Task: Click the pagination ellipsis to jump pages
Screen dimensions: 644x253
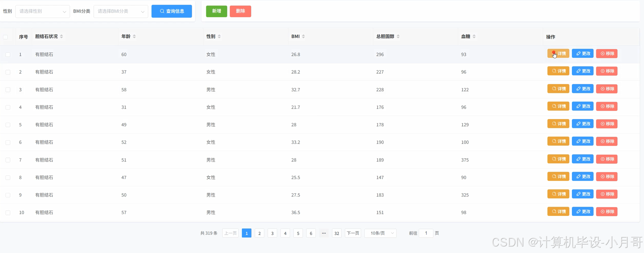Action: click(x=324, y=233)
